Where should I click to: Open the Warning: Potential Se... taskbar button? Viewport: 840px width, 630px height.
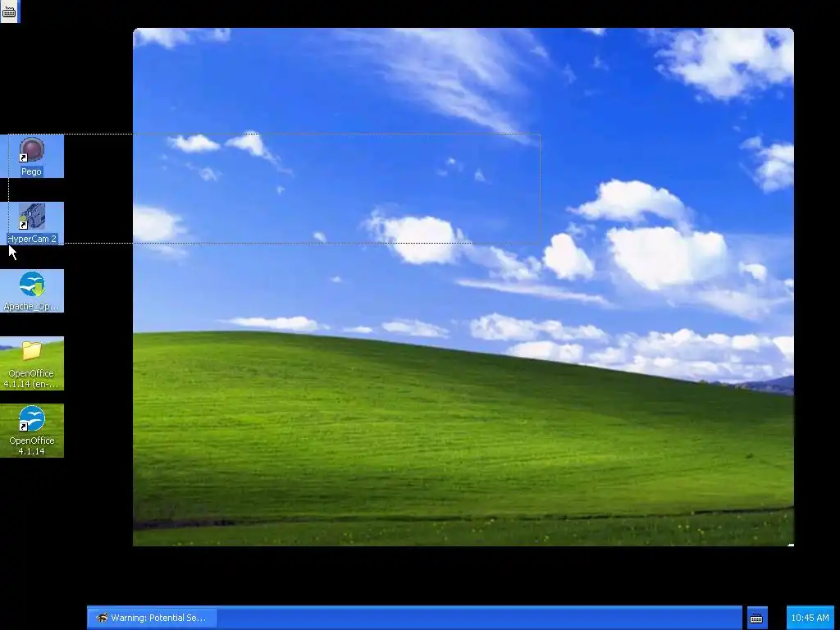point(152,618)
